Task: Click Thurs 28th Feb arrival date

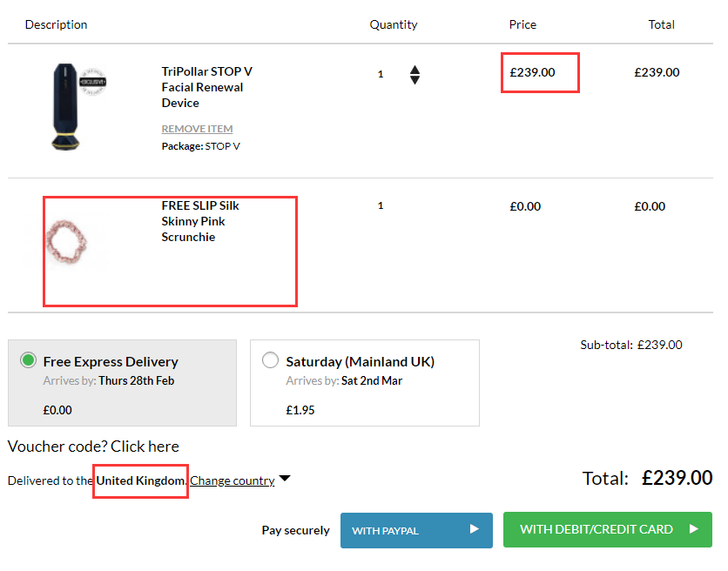Action: 136,380
